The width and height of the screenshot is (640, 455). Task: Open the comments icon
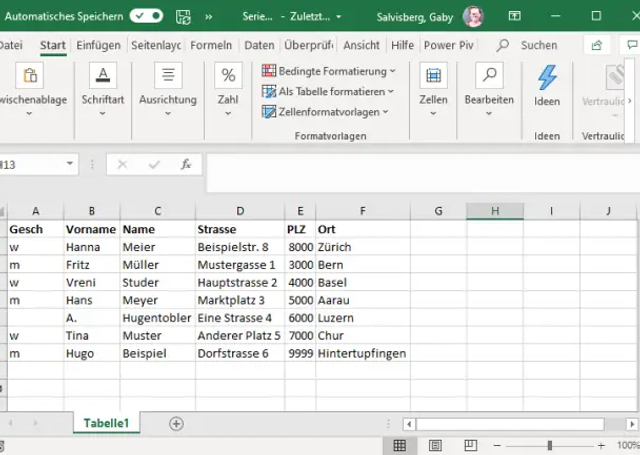pos(632,45)
